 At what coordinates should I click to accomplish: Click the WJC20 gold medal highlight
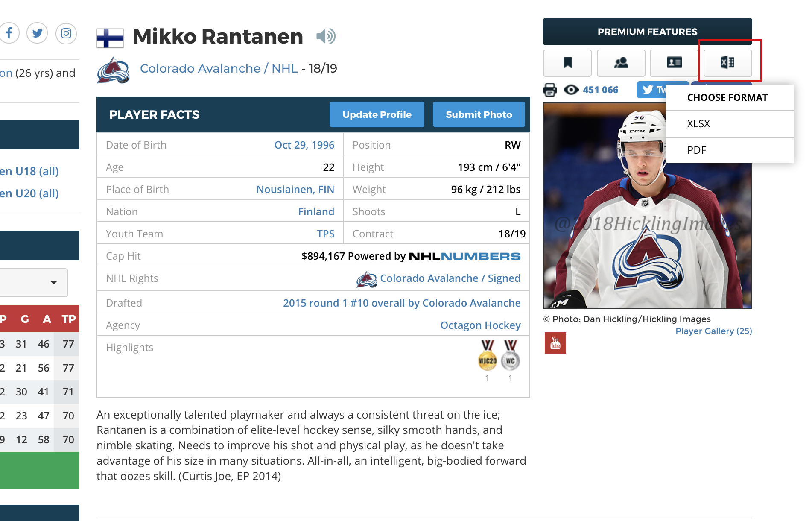(488, 355)
